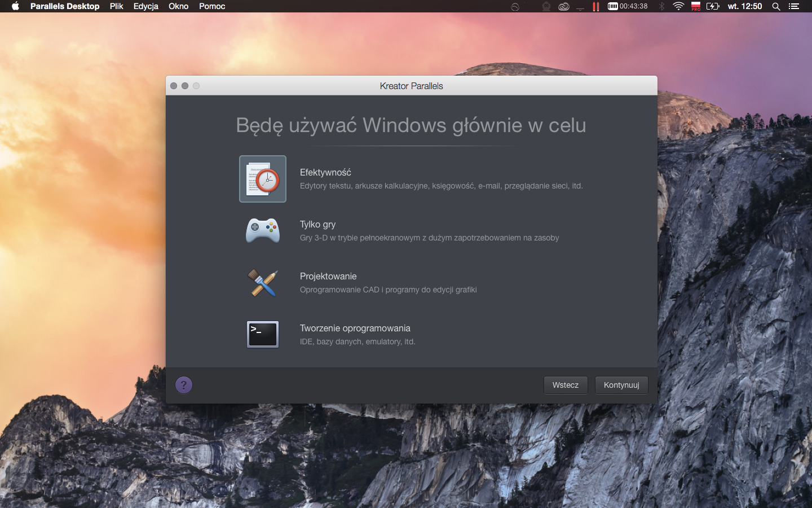Open the Parallels Desktop application menu
Screen dimensions: 812x508
[65, 6]
